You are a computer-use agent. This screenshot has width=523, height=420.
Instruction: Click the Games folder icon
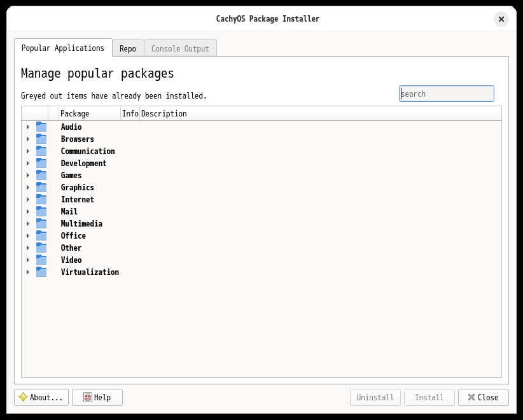click(41, 175)
